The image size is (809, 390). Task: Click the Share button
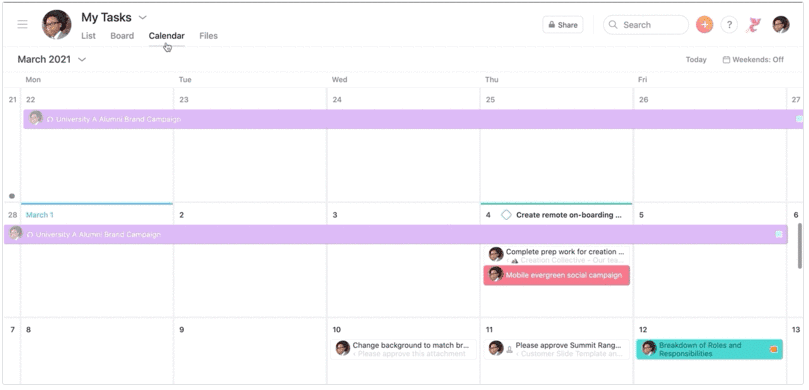click(x=562, y=24)
